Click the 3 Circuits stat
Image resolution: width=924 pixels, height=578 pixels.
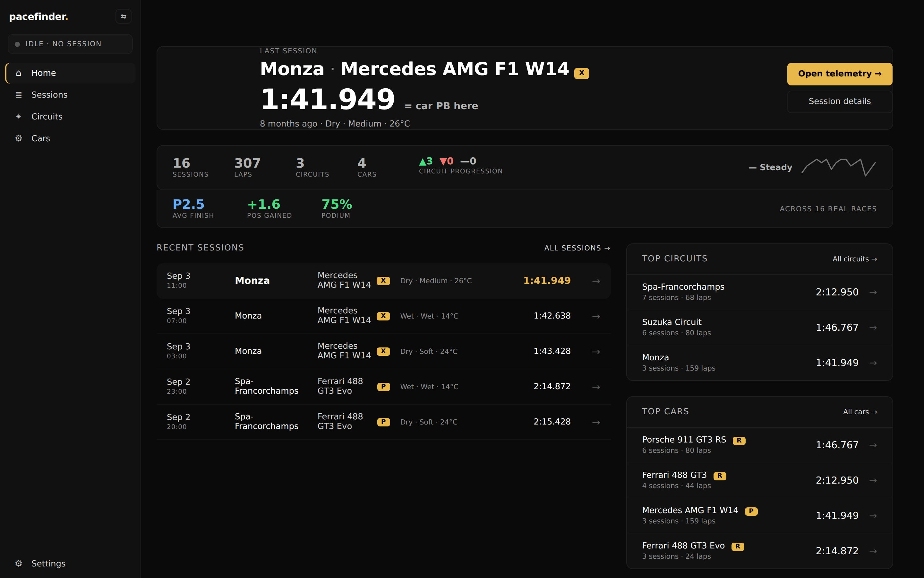[312, 167]
